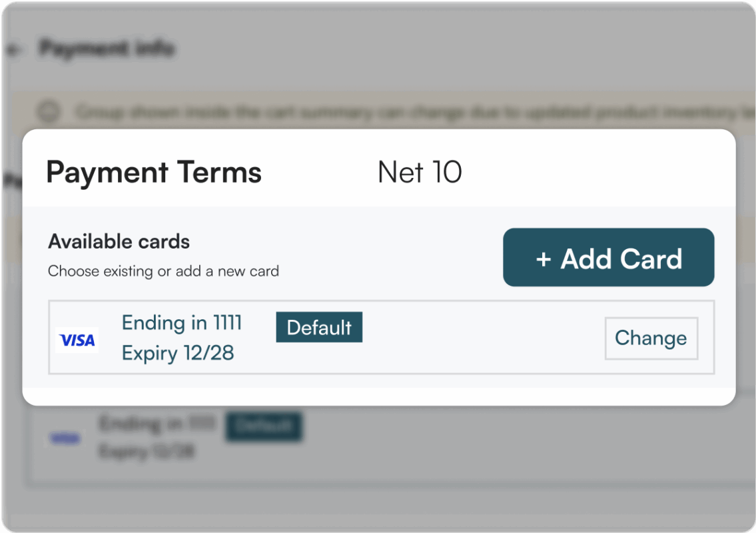The height and width of the screenshot is (533, 756).
Task: Click the Payment Terms heading
Action: click(154, 173)
